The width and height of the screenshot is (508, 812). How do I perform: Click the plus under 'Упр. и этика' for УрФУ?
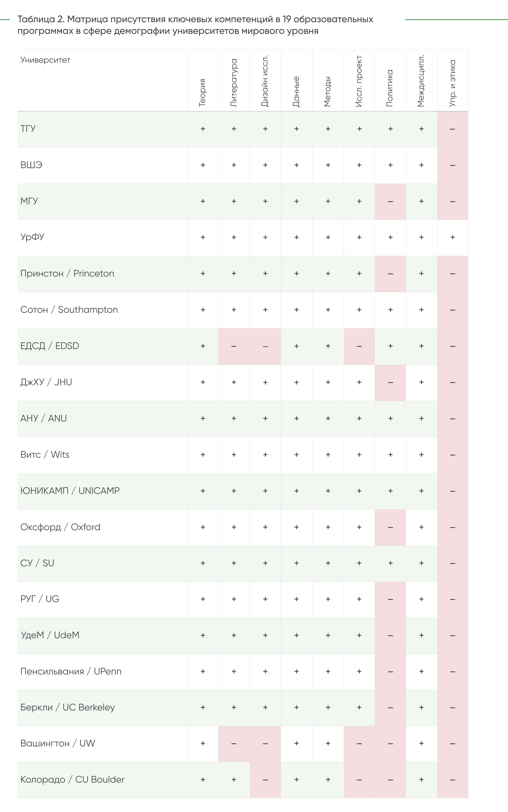click(452, 238)
